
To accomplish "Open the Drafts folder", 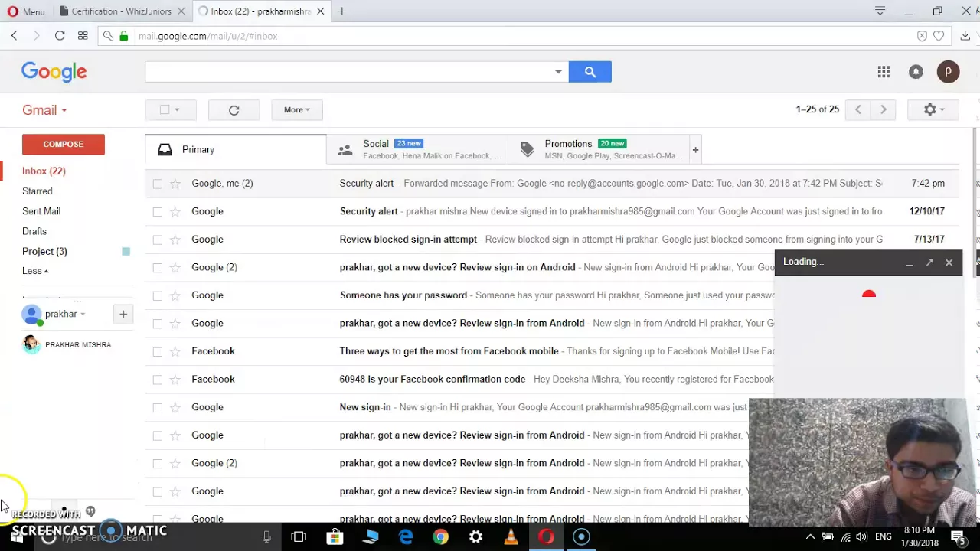I will [34, 231].
